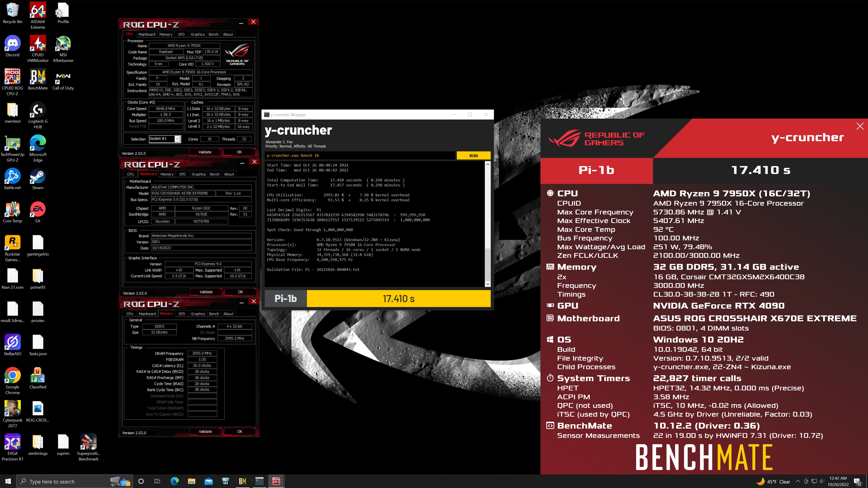Open Cyberpunk 2077 shortcut
The height and width of the screenshot is (488, 868).
tap(12, 414)
